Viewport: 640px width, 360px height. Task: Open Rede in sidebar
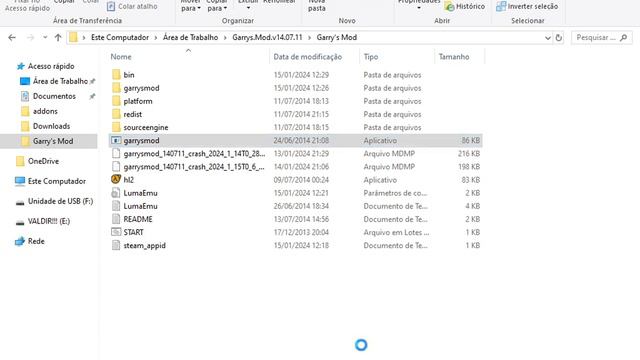pyautogui.click(x=36, y=241)
